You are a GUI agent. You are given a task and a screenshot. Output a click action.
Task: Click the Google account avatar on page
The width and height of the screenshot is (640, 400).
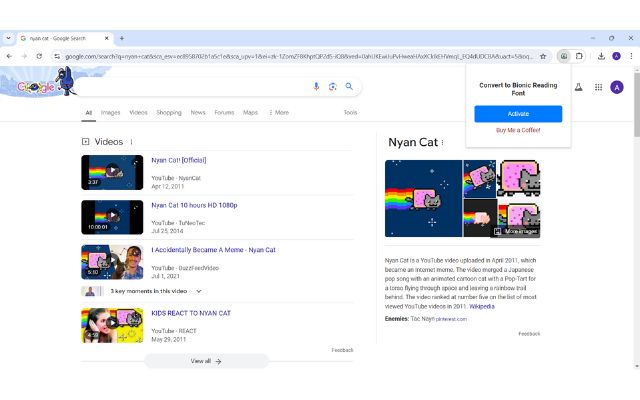tap(617, 87)
